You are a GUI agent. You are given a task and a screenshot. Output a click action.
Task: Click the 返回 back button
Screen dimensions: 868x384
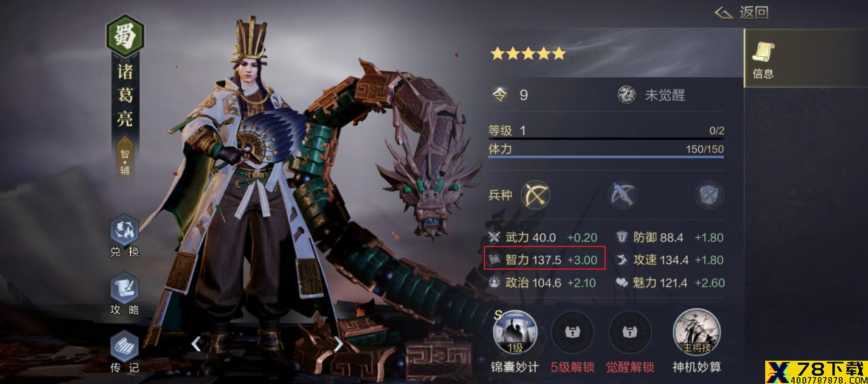742,12
